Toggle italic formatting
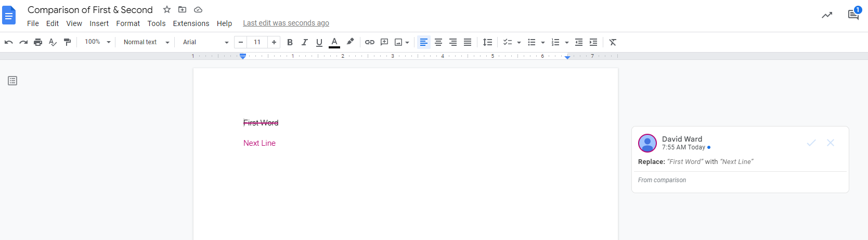The width and height of the screenshot is (868, 240). tap(305, 42)
